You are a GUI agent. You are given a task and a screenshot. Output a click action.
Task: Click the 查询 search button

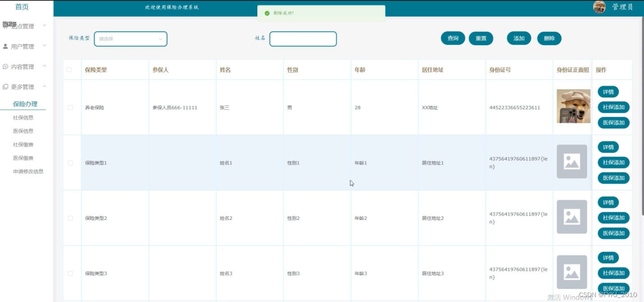click(x=453, y=38)
